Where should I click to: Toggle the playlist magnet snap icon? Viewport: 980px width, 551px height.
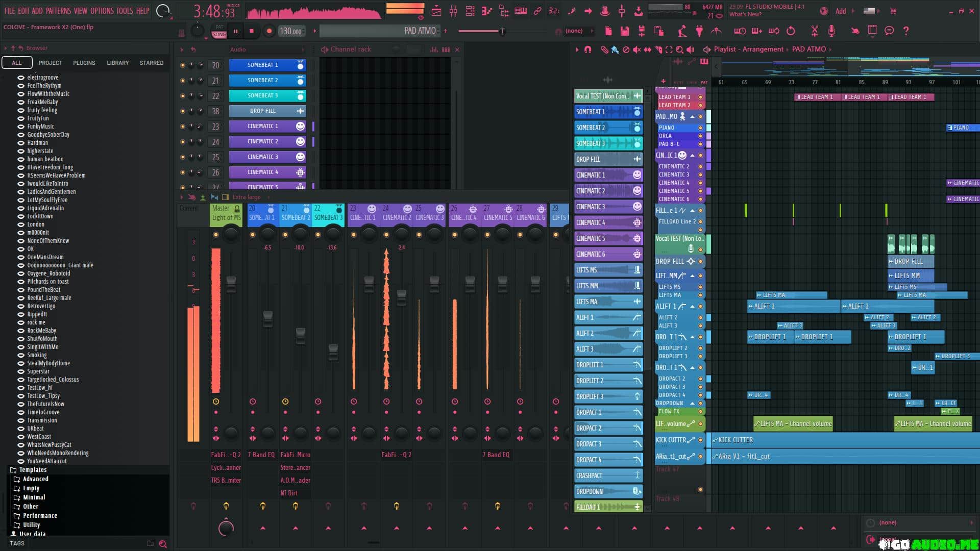click(x=588, y=49)
